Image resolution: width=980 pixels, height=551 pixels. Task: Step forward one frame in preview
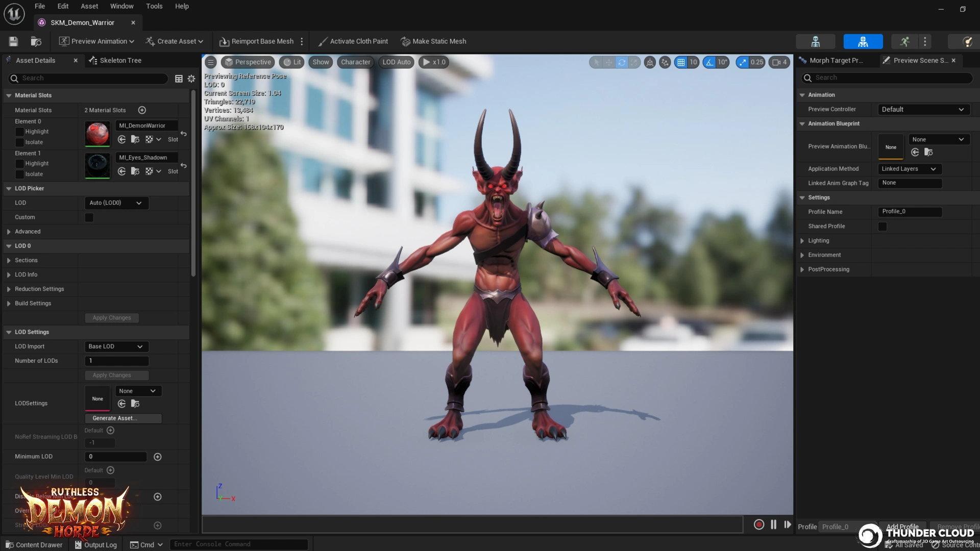coord(788,524)
